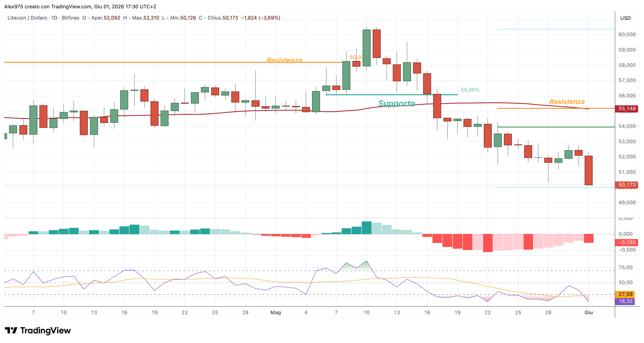
Task: Click the 'Mag' month label on time axis
Action: 276,313
